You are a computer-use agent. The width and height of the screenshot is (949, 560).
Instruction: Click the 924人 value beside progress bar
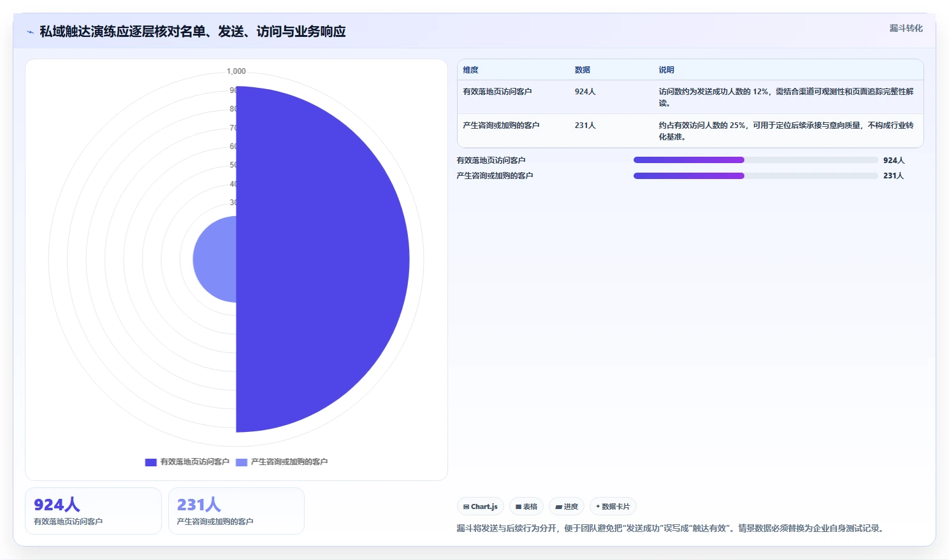[894, 161]
